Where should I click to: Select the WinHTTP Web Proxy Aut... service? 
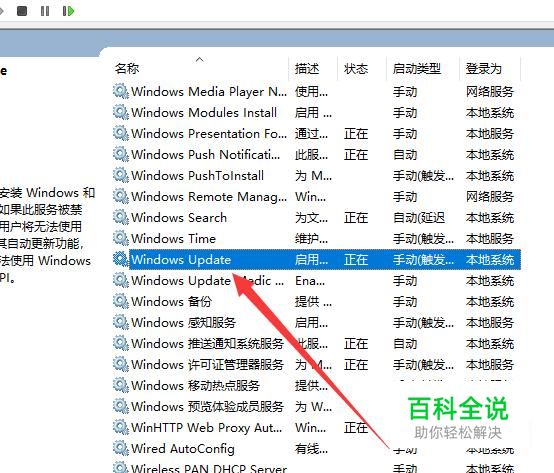207,428
